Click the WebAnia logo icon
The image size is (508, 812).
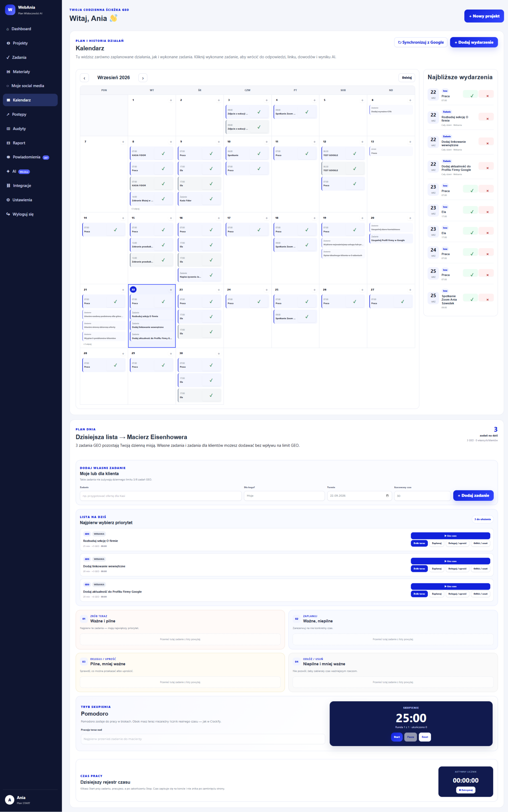click(10, 10)
